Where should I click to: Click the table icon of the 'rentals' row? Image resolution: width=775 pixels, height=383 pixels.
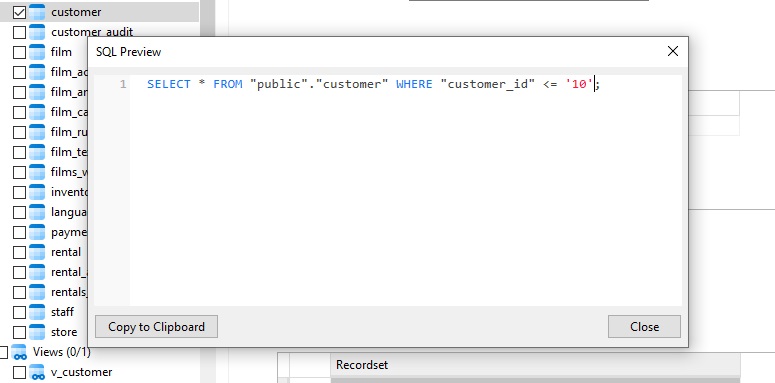pyautogui.click(x=37, y=292)
